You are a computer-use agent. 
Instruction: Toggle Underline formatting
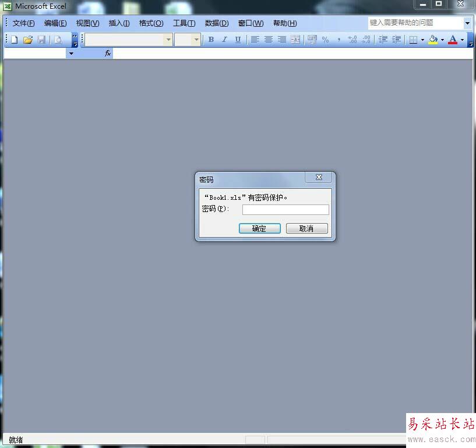coord(238,40)
